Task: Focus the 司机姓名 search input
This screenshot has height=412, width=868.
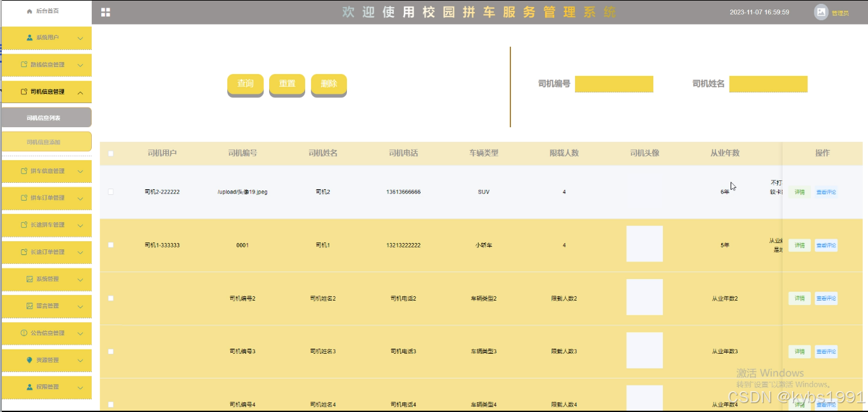Action: tap(769, 84)
